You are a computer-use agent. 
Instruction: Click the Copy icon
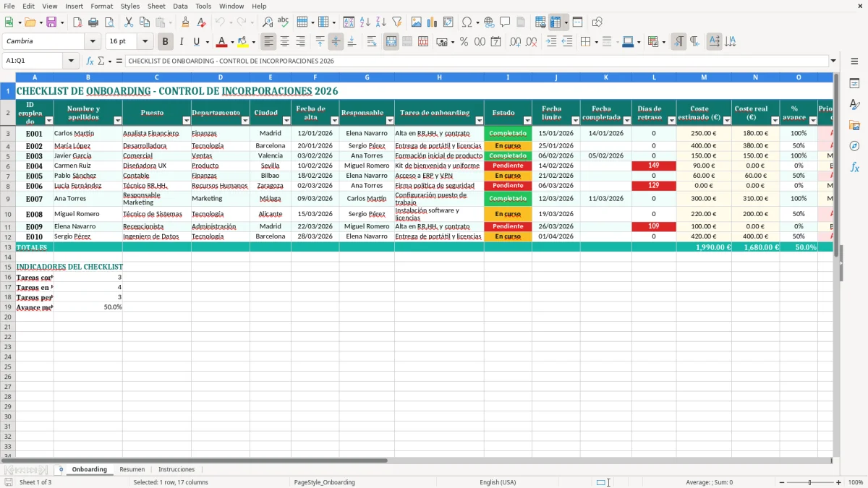pos(144,22)
